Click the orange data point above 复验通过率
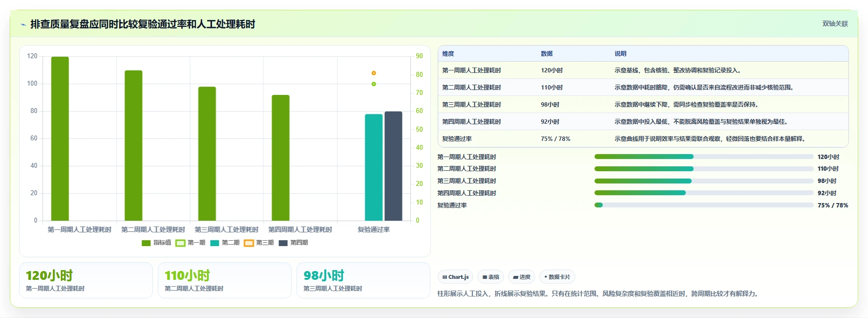The height and width of the screenshot is (318, 868). click(x=374, y=73)
